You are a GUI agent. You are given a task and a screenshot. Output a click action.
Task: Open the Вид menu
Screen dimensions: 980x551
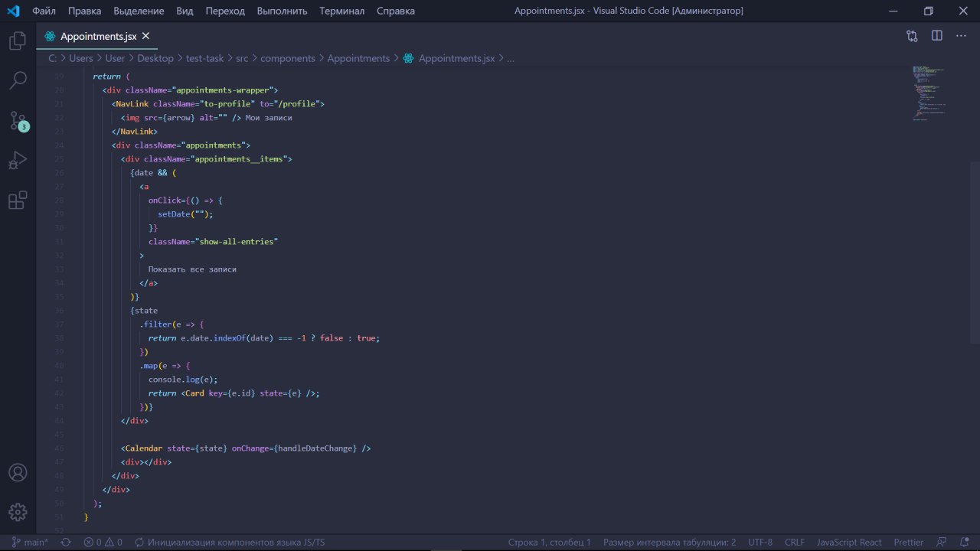[185, 11]
